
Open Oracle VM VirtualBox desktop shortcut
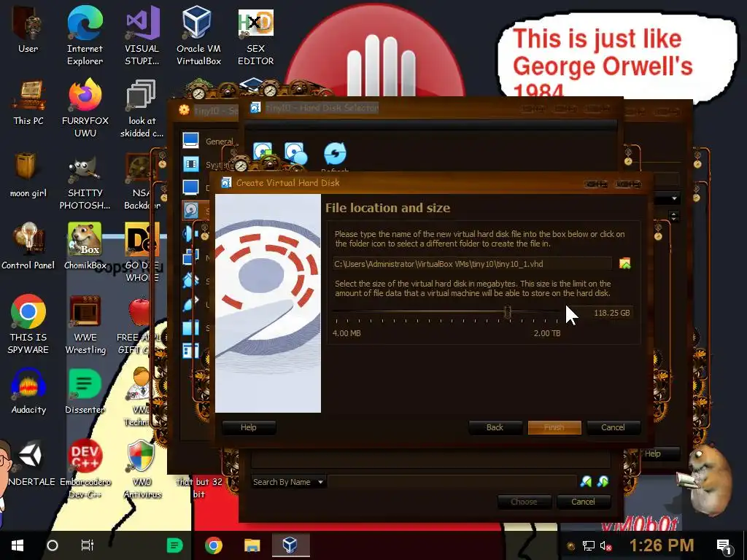point(198,35)
